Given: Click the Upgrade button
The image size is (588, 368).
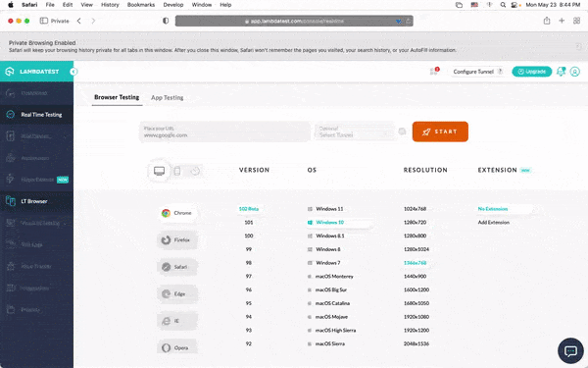Looking at the screenshot, I should tap(532, 72).
